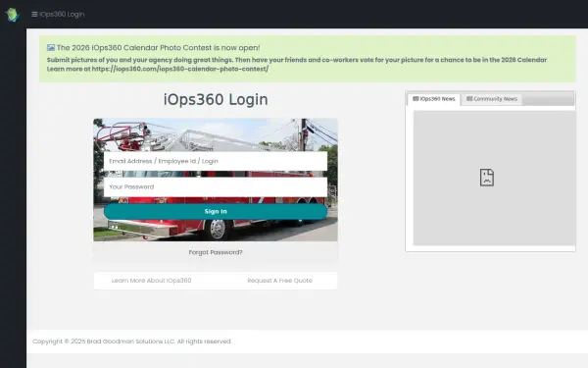Click the 2026 Calendar Photo Contest headline

[x=158, y=48]
